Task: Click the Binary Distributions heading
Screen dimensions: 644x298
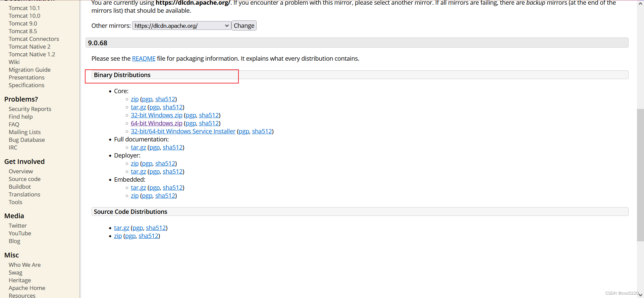Action: pyautogui.click(x=360, y=75)
